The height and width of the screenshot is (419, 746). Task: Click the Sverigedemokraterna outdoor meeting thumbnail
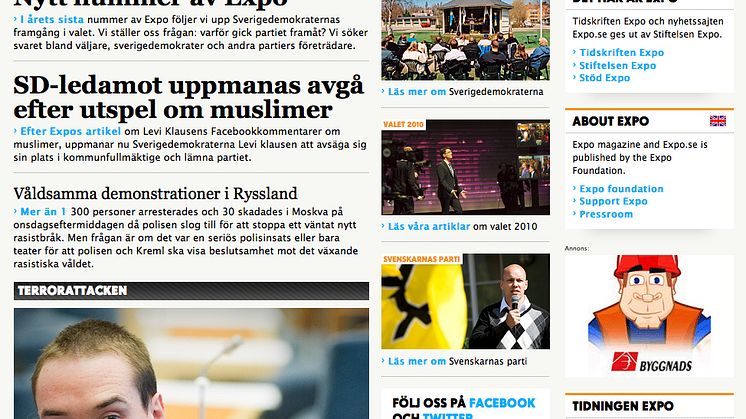pyautogui.click(x=465, y=40)
